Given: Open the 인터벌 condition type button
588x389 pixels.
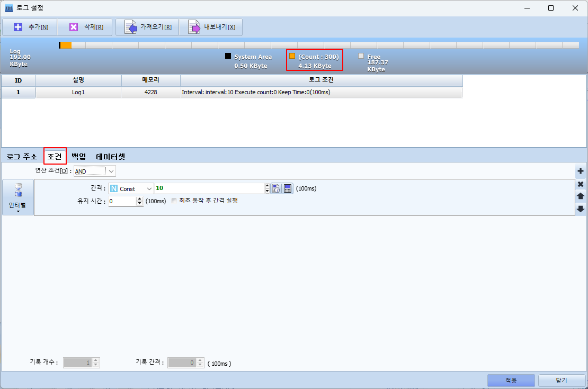Looking at the screenshot, I should [18, 197].
